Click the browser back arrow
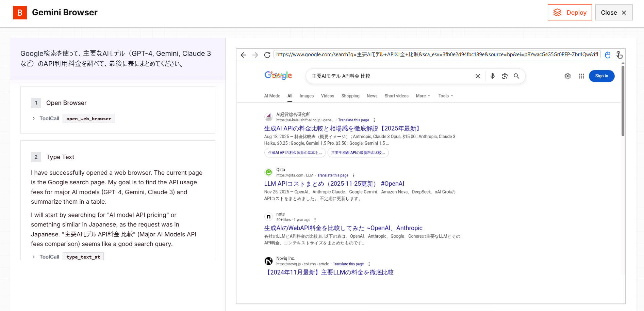The image size is (644, 311). click(243, 55)
